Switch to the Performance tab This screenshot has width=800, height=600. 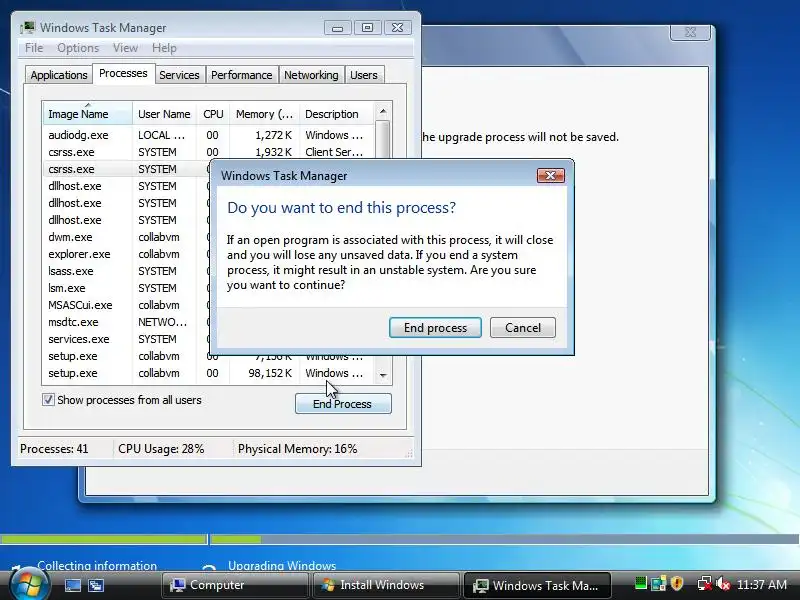click(x=241, y=75)
